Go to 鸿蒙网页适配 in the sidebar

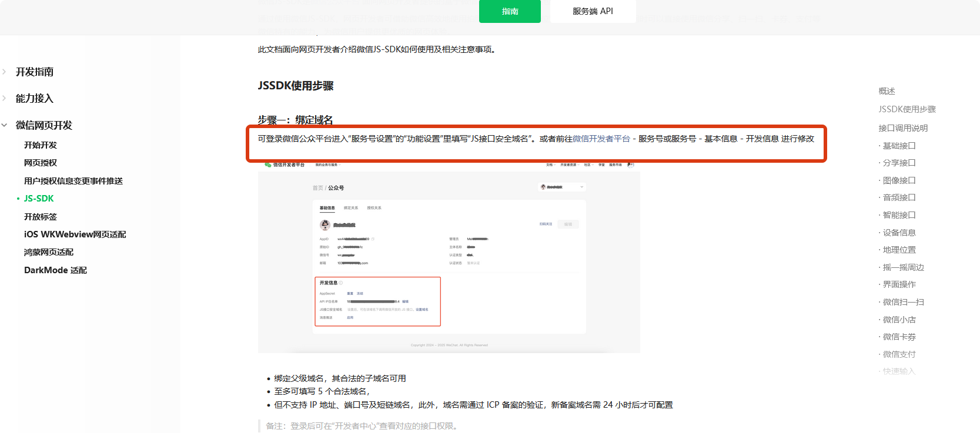[49, 252]
